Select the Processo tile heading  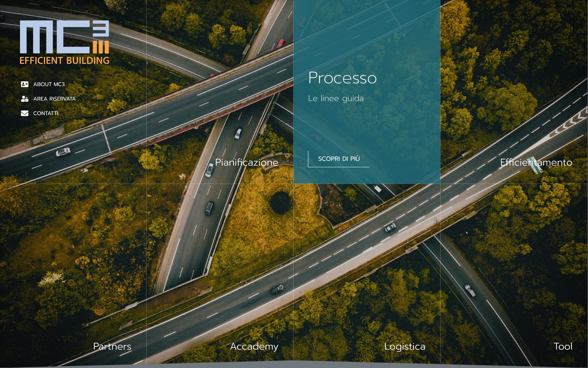click(342, 78)
